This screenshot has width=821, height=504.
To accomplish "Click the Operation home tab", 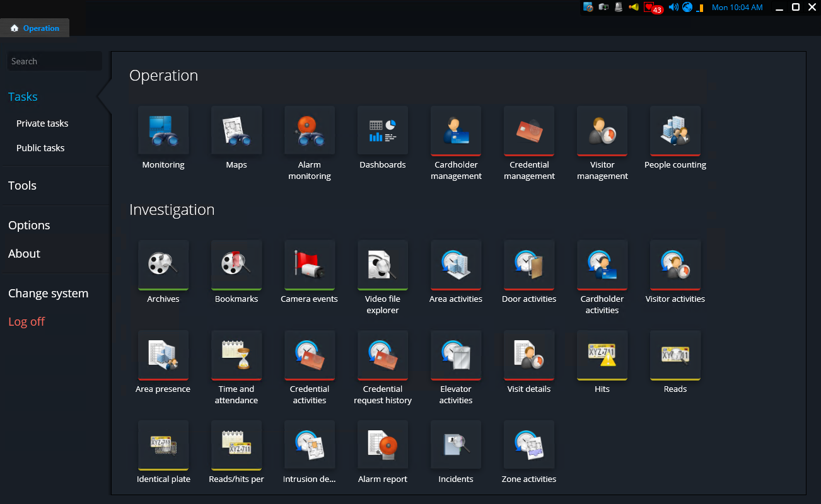I will click(35, 28).
